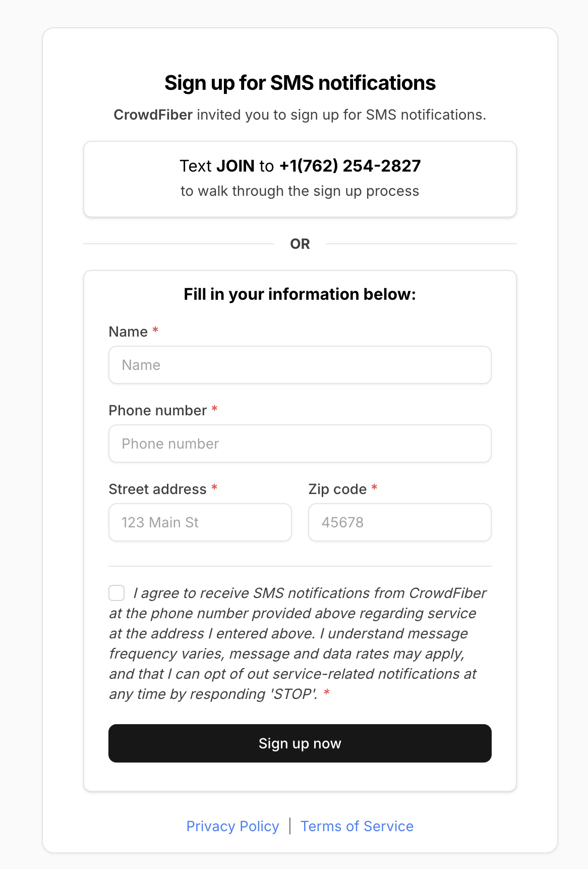Click the Street address label
The width and height of the screenshot is (588, 869).
158,489
